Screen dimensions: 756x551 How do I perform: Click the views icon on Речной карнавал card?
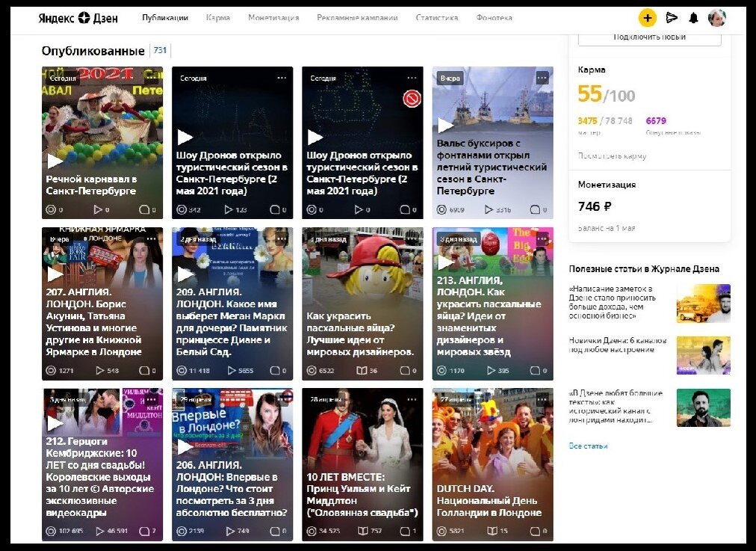point(51,210)
